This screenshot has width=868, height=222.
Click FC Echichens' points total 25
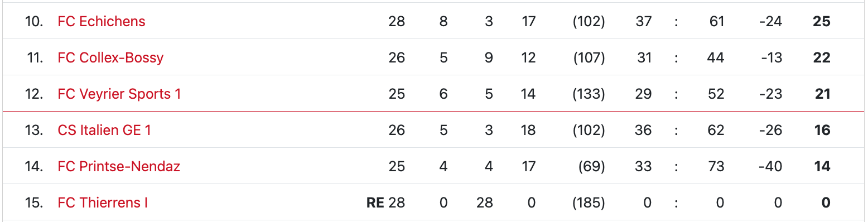click(x=822, y=21)
